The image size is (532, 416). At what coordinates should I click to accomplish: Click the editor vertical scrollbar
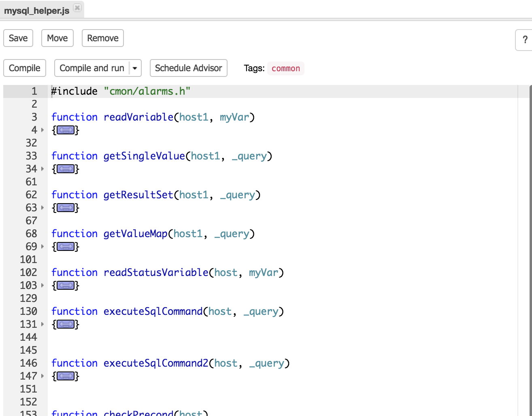(x=530, y=250)
